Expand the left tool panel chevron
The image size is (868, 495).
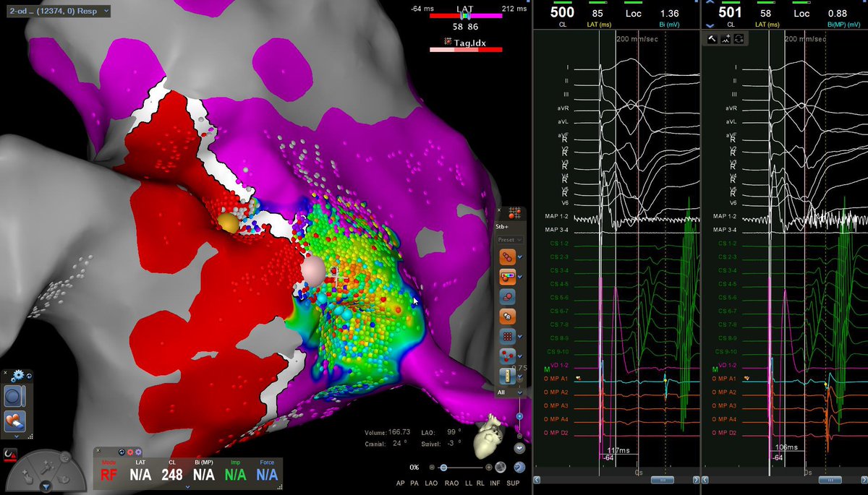[16, 436]
